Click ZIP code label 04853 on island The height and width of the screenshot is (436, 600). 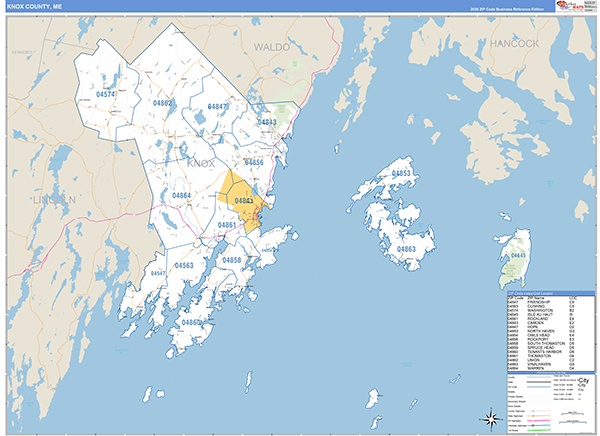click(x=401, y=173)
